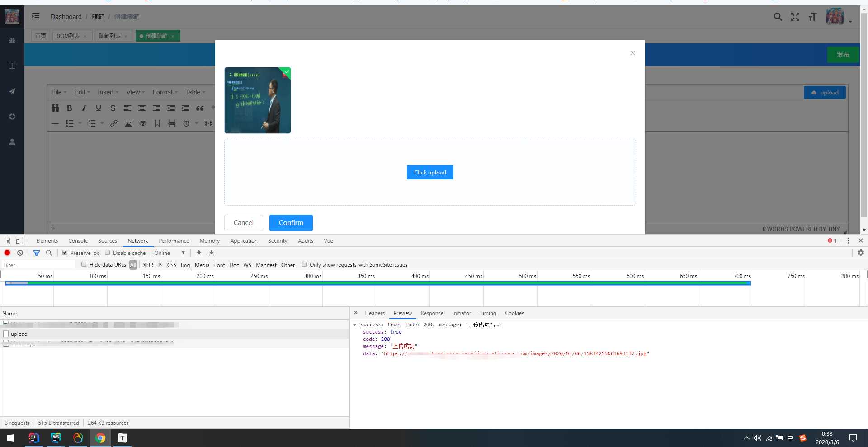Click the import HAR file upload arrow

pos(199,253)
